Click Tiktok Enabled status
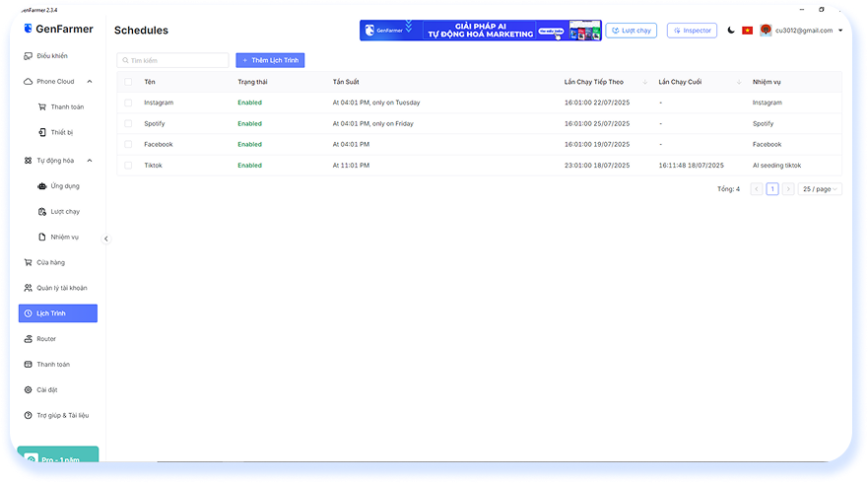The image size is (868, 483). coord(249,165)
